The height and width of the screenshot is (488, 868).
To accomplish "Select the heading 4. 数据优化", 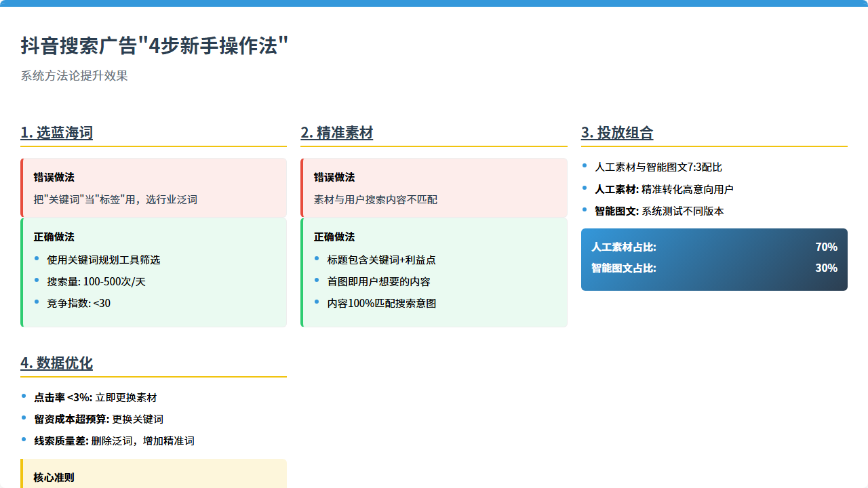I will click(57, 363).
